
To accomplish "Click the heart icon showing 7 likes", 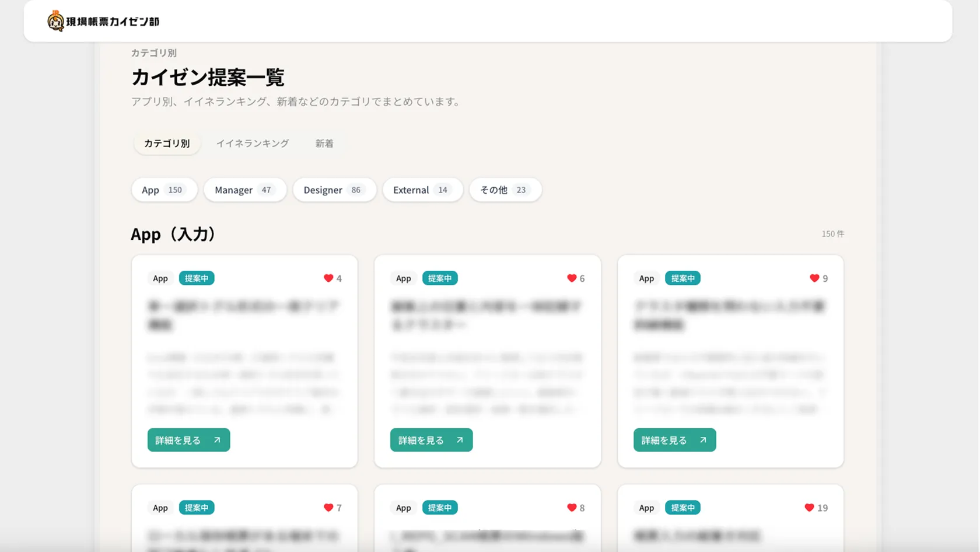I will 328,508.
